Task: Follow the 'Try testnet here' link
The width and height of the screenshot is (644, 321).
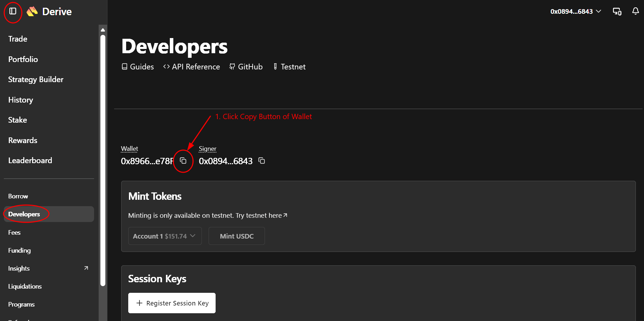Action: click(x=262, y=215)
